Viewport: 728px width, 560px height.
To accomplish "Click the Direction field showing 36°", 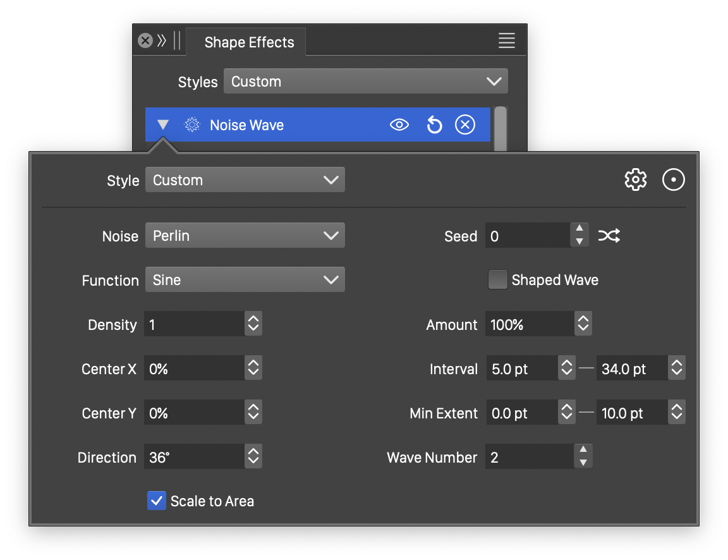I will (x=193, y=457).
